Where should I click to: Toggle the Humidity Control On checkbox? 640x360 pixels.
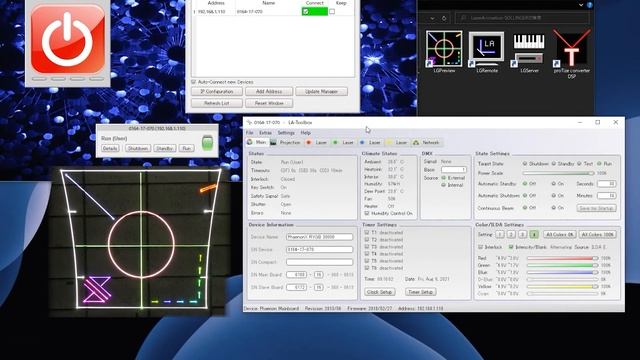[367, 213]
